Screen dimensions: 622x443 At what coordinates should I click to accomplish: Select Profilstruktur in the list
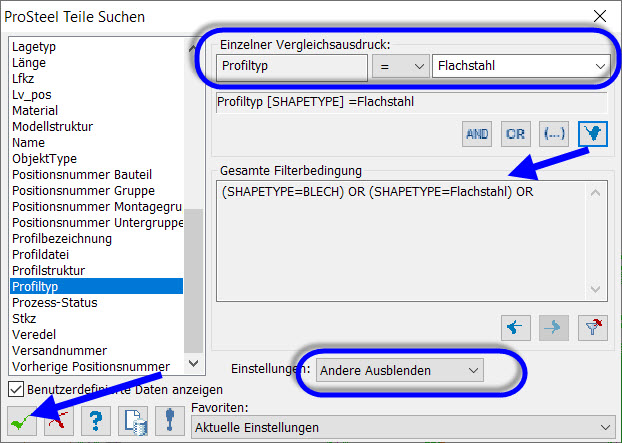[96, 270]
